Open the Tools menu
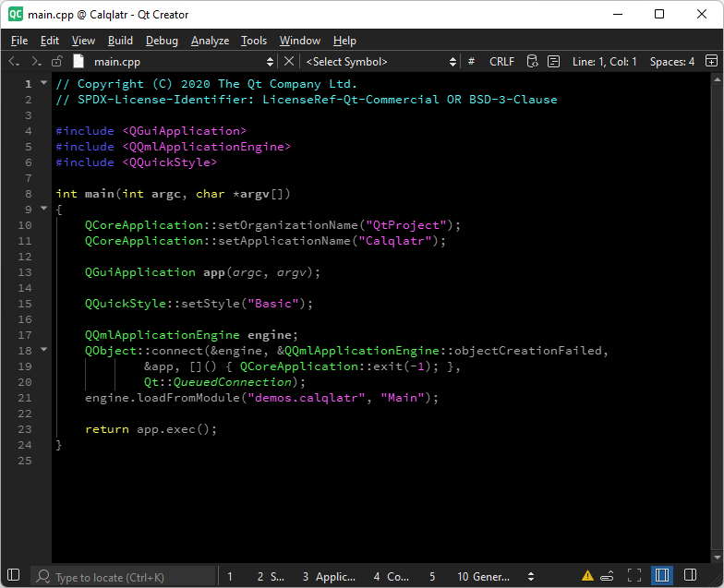Image resolution: width=724 pixels, height=588 pixels. click(254, 41)
